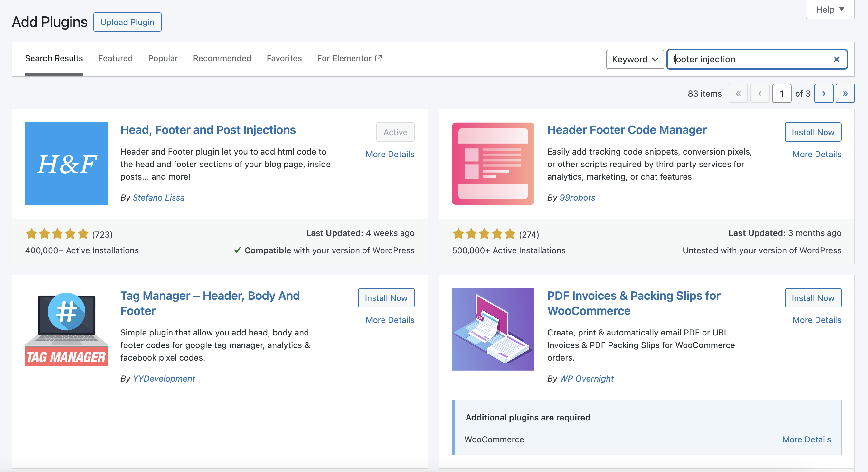This screenshot has height=472, width=868.
Task: Open Stefano Lissa author link
Action: tap(158, 197)
